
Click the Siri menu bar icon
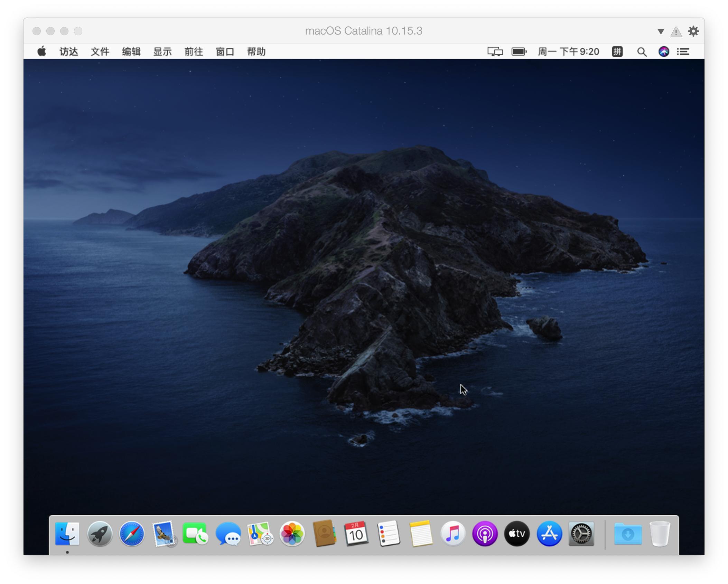coord(664,52)
